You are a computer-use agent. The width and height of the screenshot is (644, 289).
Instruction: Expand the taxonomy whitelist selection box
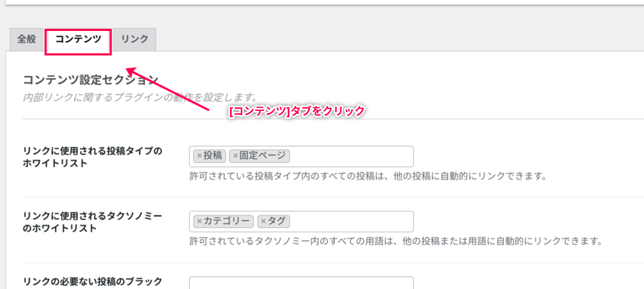tap(352, 221)
